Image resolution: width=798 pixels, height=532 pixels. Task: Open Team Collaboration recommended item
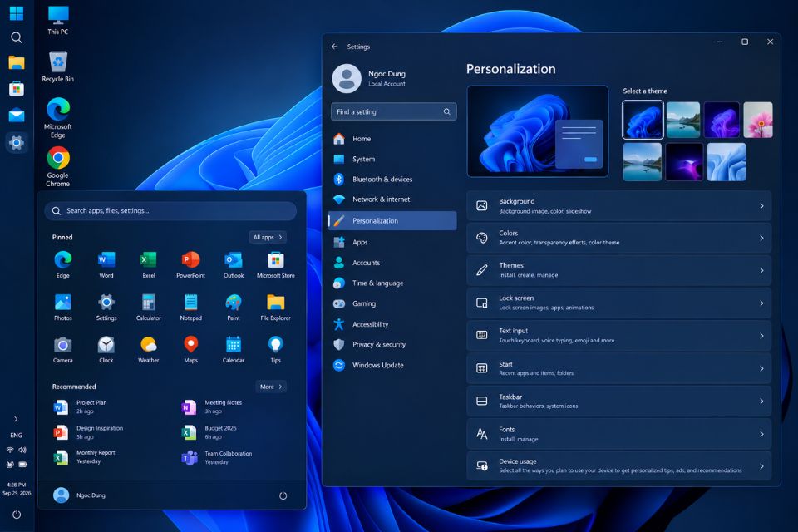pos(217,458)
